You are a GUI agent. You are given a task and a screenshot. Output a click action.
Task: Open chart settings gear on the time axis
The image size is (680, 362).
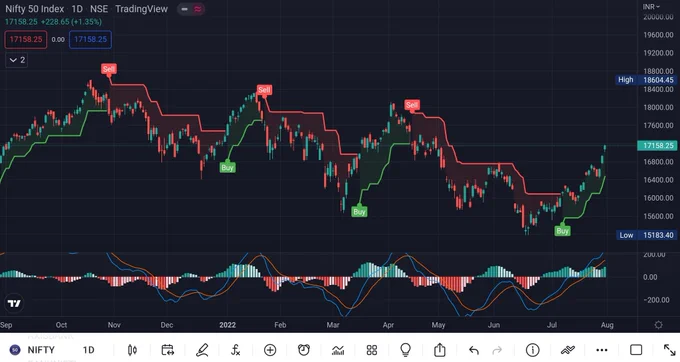click(x=658, y=325)
